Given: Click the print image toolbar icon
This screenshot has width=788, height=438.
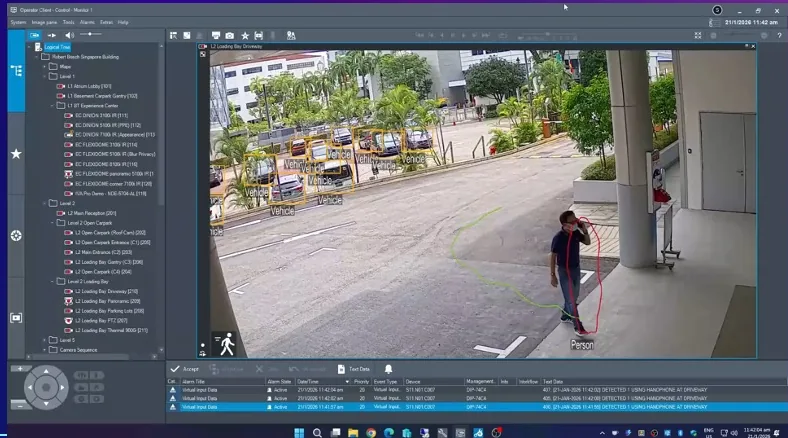Looking at the screenshot, I should (216, 35).
